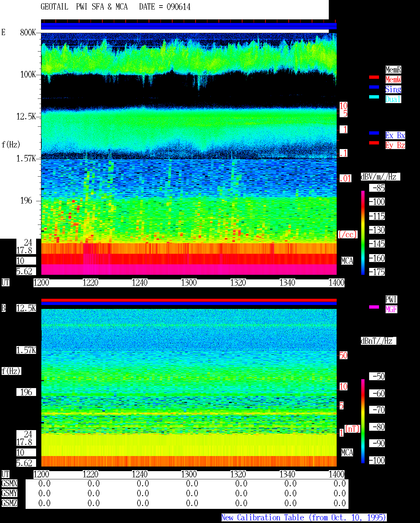Click the E-field MCA label
Image resolution: width=420 pixels, height=523 pixels.
click(x=347, y=261)
